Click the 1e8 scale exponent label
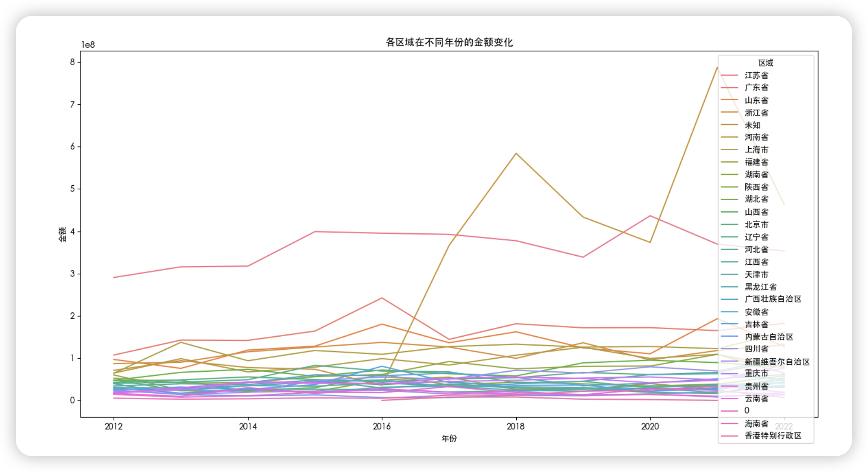Image resolution: width=868 pixels, height=472 pixels. pos(88,45)
